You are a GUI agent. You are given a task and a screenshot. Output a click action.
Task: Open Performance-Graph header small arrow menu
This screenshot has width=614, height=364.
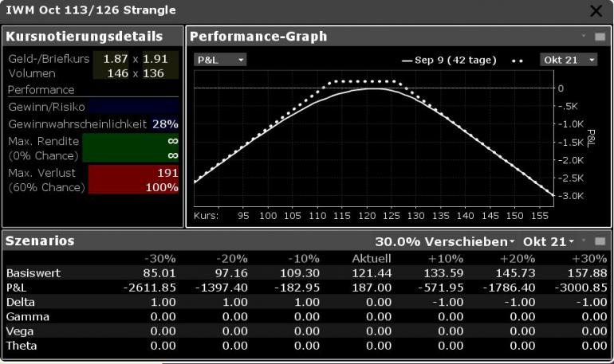point(584,36)
